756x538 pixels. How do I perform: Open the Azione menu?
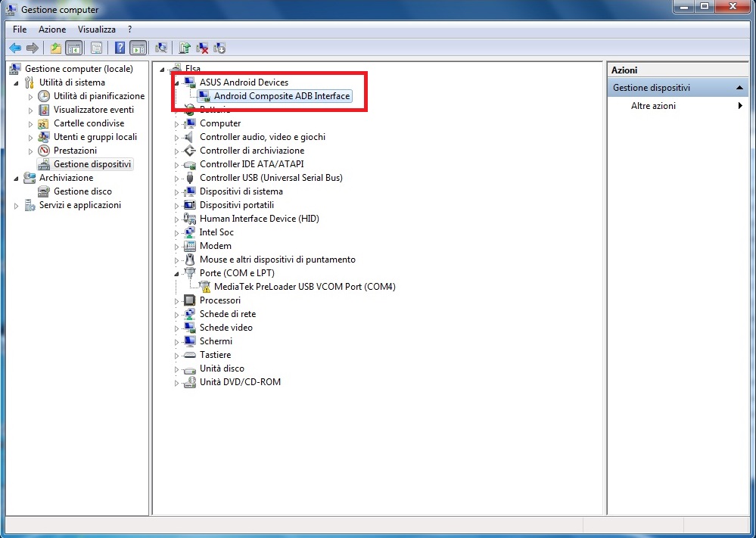click(52, 30)
